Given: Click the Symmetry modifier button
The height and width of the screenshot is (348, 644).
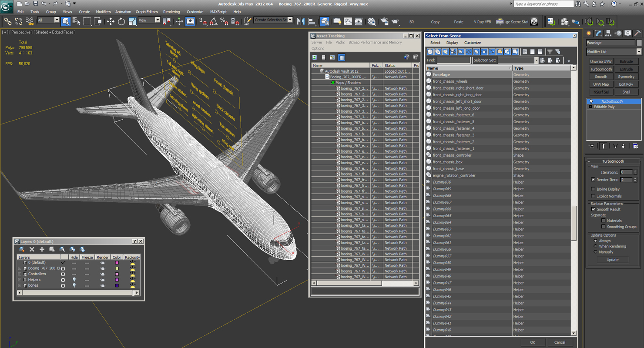Looking at the screenshot, I should [626, 77].
